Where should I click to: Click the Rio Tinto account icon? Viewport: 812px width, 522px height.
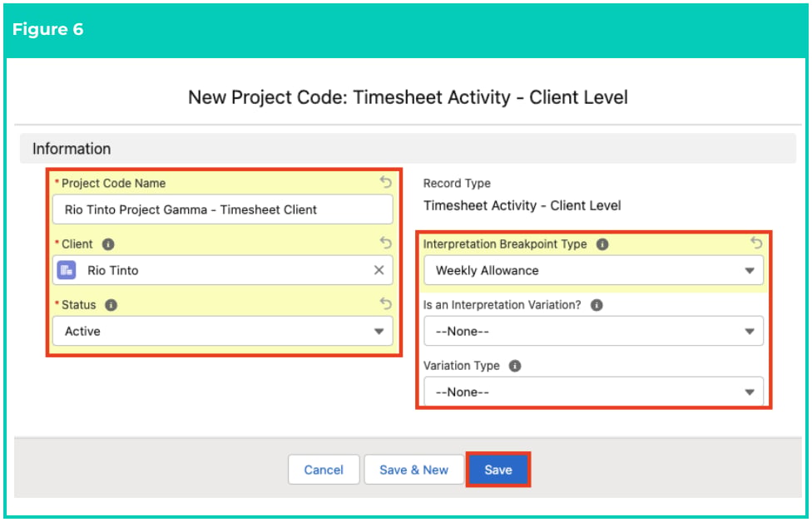pos(67,270)
